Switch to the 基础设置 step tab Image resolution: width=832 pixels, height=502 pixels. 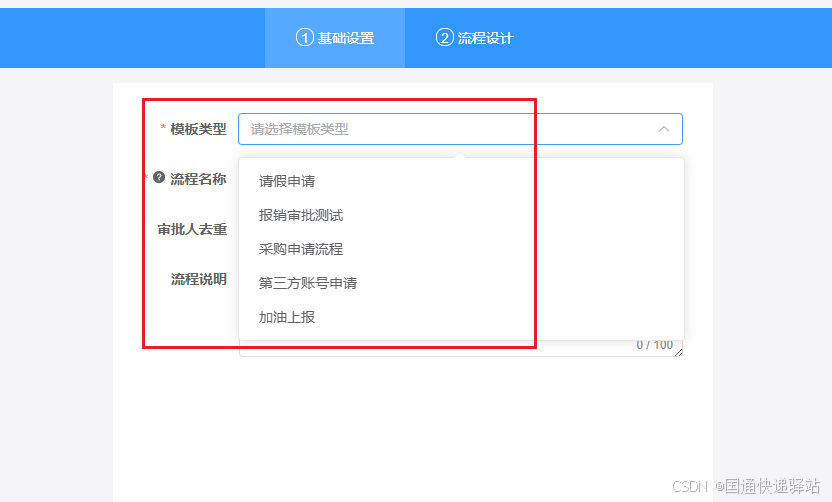tap(335, 38)
